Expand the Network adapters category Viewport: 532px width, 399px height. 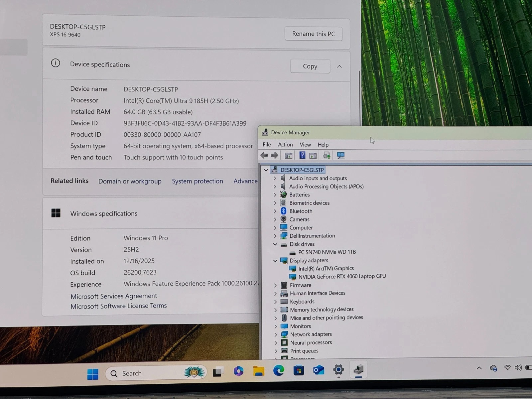click(x=275, y=334)
